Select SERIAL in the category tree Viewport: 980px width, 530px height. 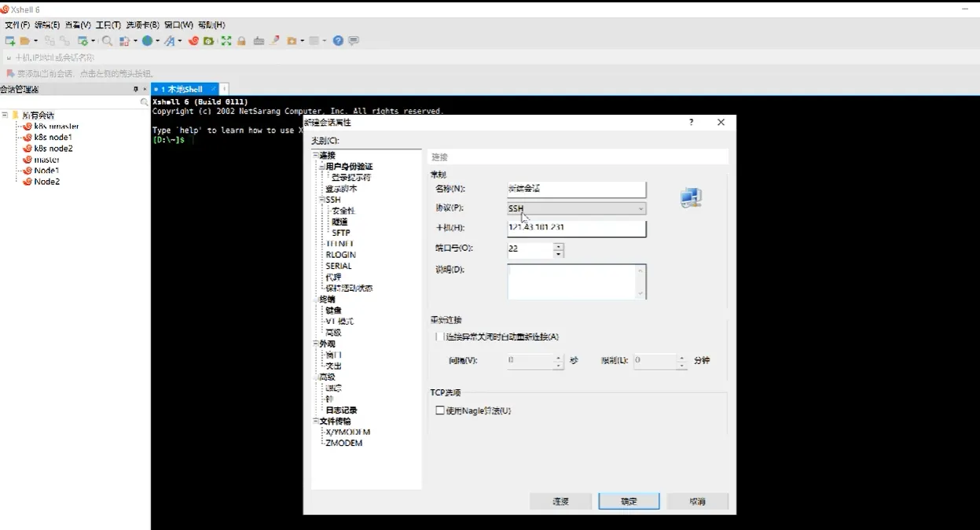point(339,267)
